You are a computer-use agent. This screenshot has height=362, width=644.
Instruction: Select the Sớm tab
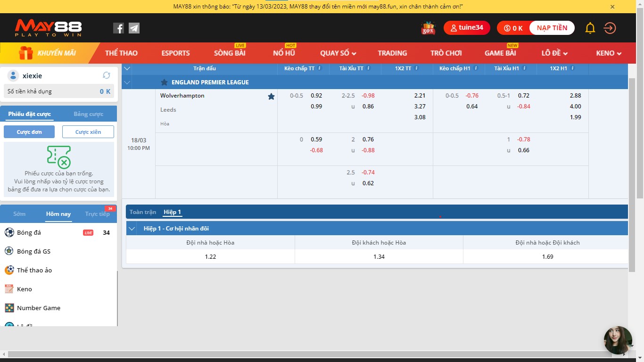(x=19, y=214)
